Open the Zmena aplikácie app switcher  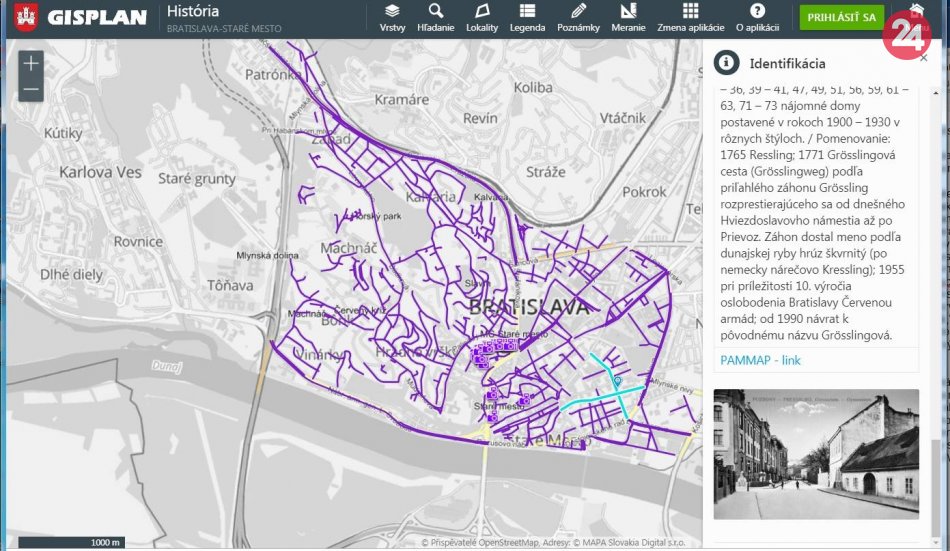click(x=690, y=17)
